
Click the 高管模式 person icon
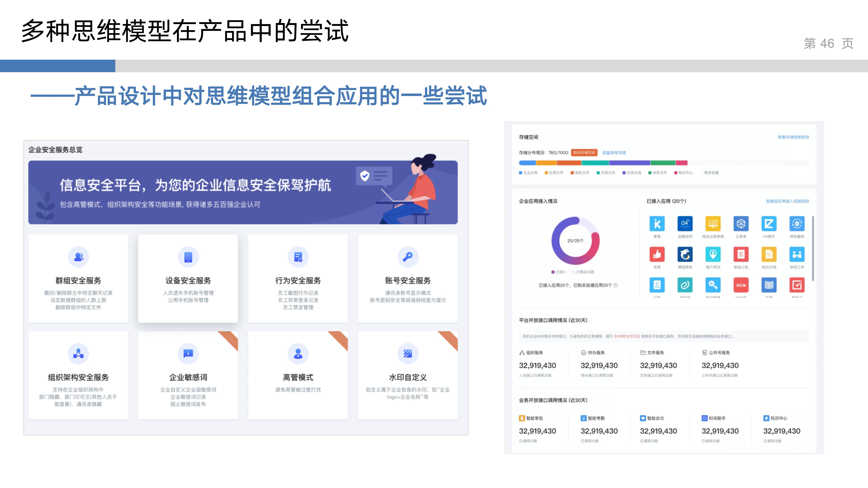298,354
